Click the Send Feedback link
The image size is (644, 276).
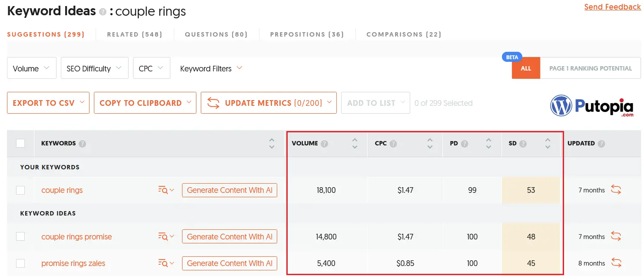(x=613, y=7)
